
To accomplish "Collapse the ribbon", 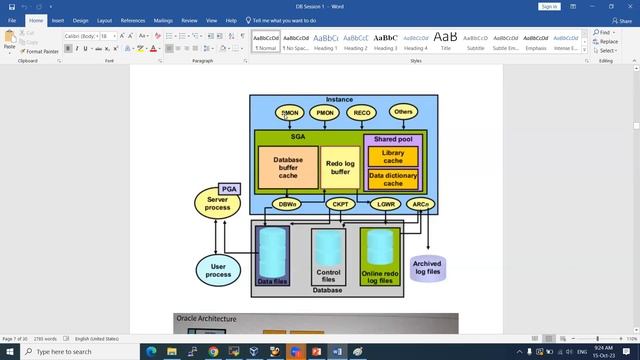I will click(634, 61).
